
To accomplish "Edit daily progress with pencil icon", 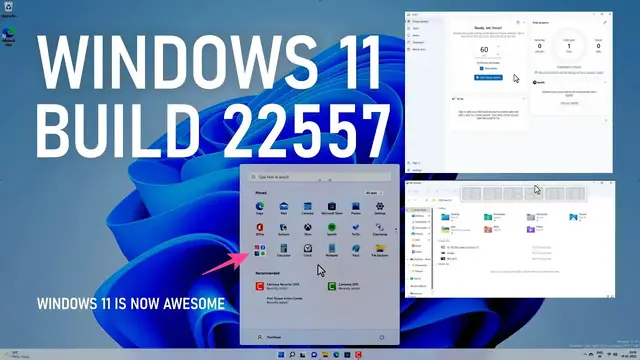I will 605,23.
